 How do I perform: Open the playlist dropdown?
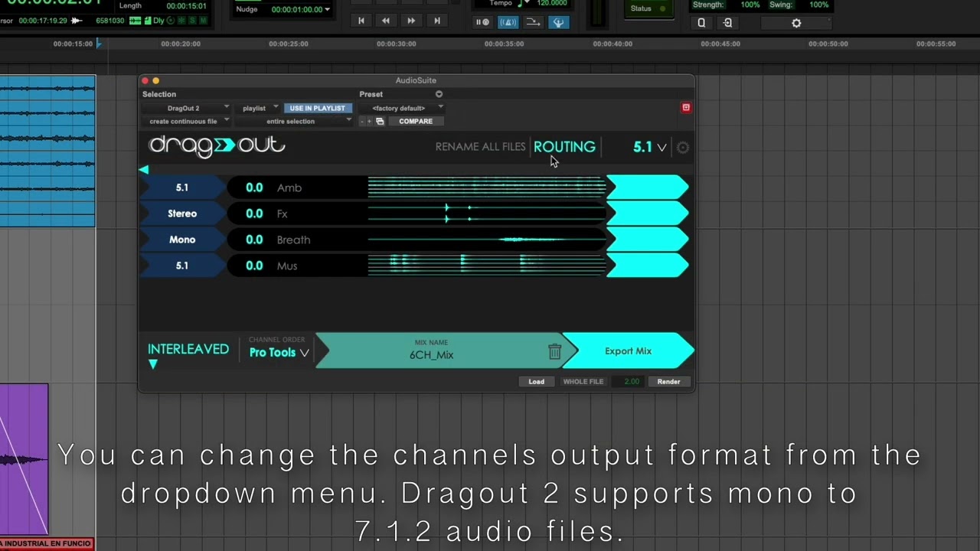(258, 108)
